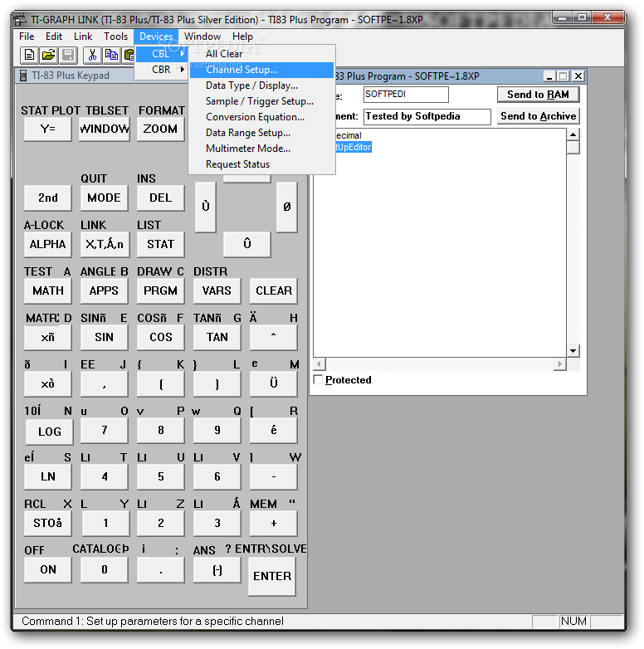644x649 pixels.
Task: Choose Sample / Trigger Setup... entry
Action: [x=261, y=101]
